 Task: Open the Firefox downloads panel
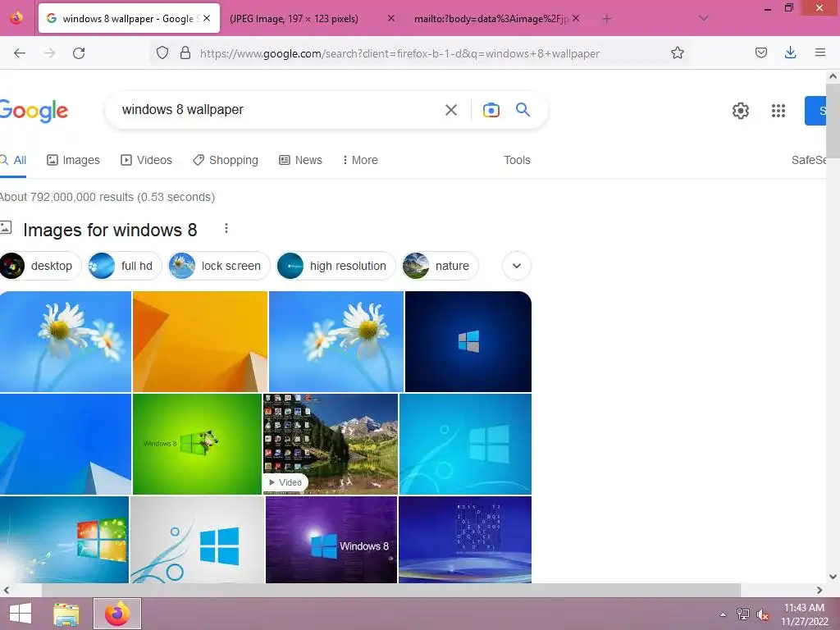[x=790, y=53]
